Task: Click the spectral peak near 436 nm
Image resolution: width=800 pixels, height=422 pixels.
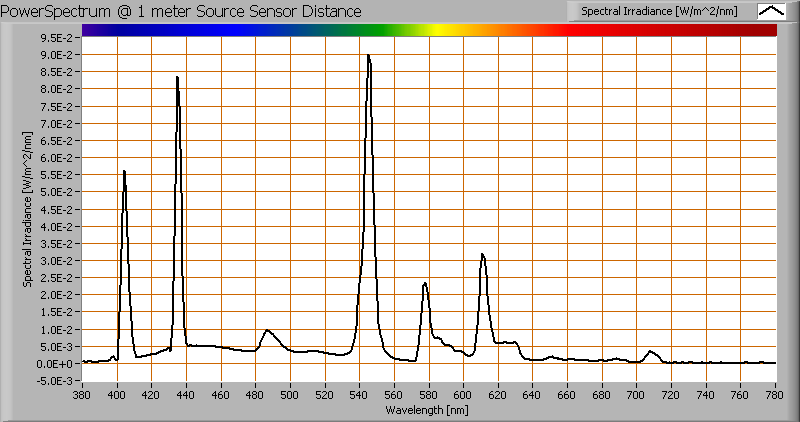Action: point(178,78)
